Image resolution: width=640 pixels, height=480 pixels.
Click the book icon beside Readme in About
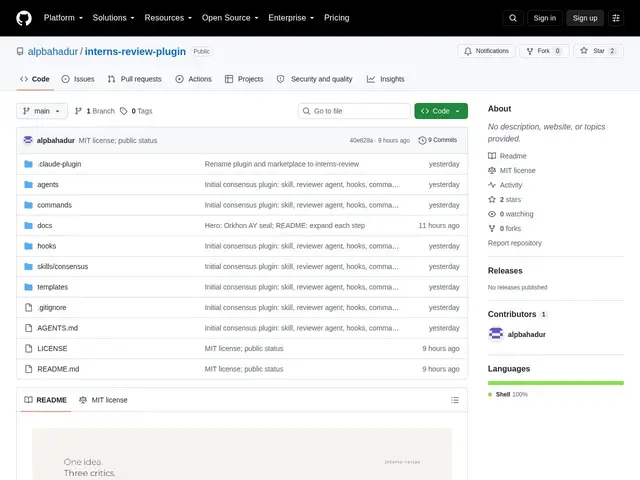[x=492, y=156]
